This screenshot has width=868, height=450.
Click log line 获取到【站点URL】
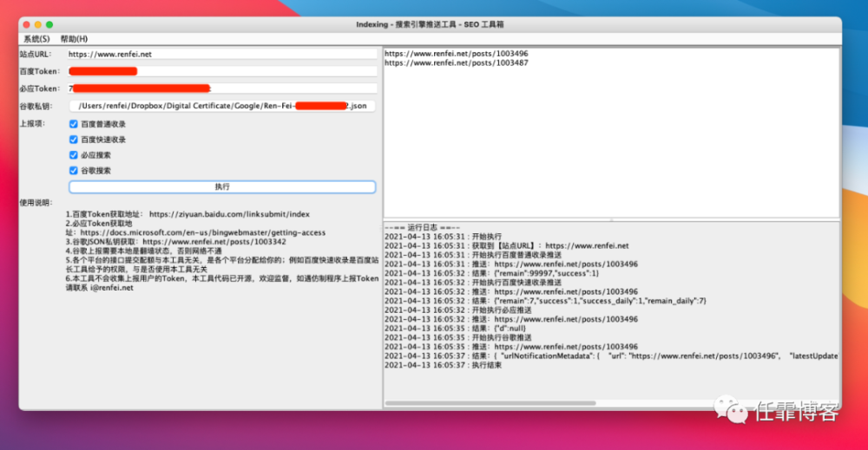507,245
